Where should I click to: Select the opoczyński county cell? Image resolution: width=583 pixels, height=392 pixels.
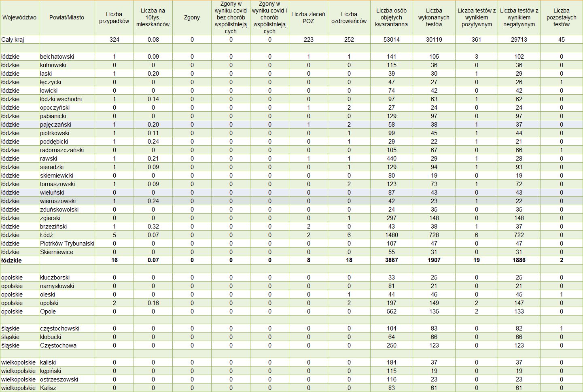coord(67,108)
